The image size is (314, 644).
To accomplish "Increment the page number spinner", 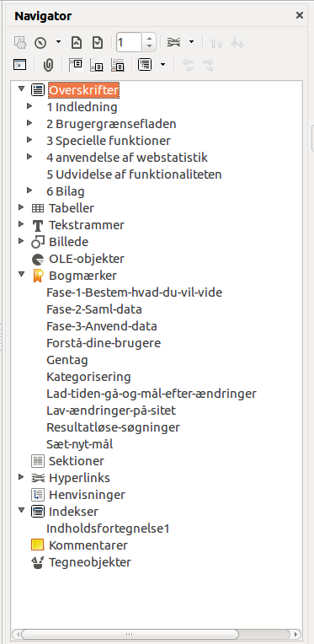I will [149, 38].
